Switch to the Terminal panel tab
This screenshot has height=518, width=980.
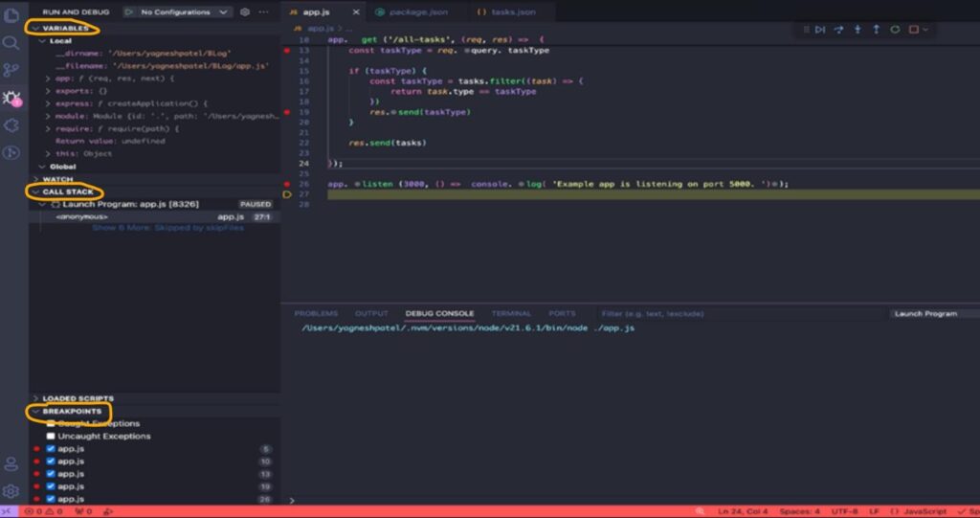click(x=511, y=314)
